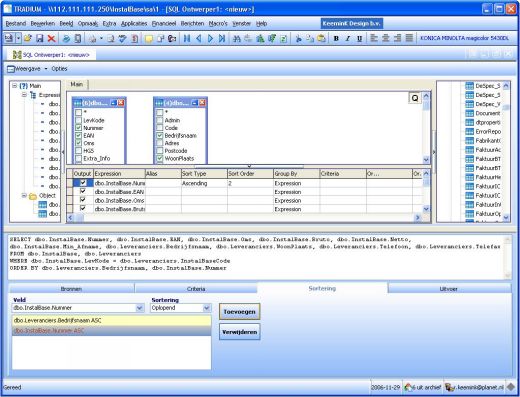
Task: Click the red X delete toolbar icon
Action: tap(51, 38)
